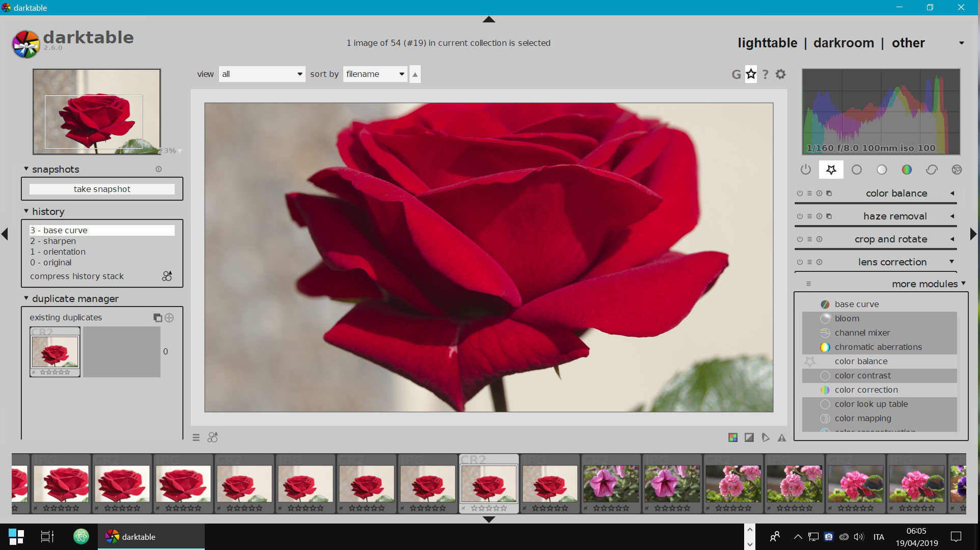Open presets menu for color balance

click(x=809, y=194)
